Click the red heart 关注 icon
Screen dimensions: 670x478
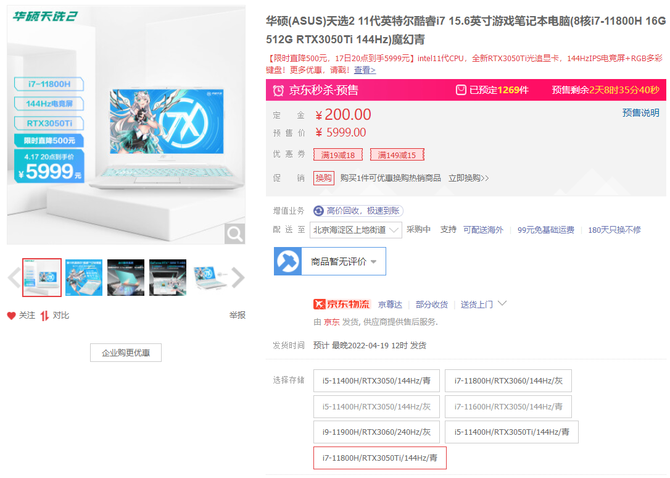[11, 316]
